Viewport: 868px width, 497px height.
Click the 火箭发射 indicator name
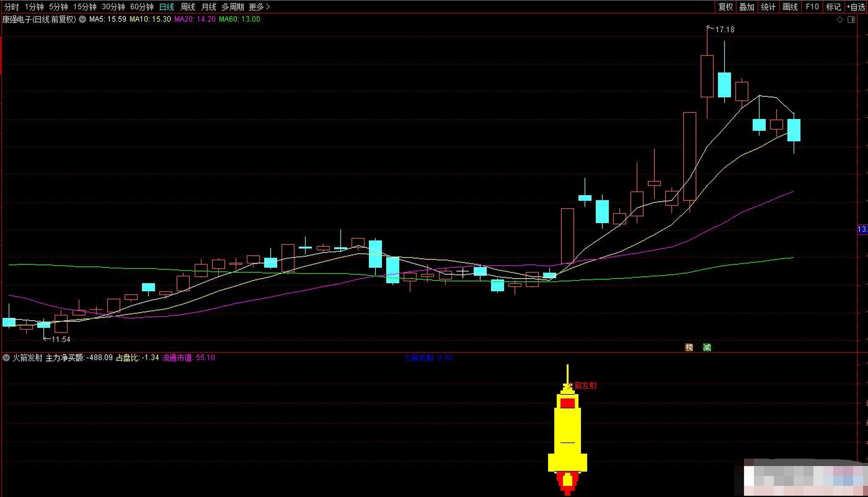coord(27,358)
